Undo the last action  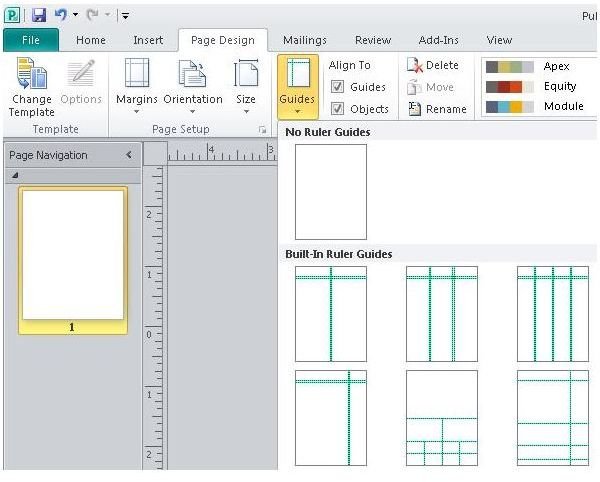point(61,15)
